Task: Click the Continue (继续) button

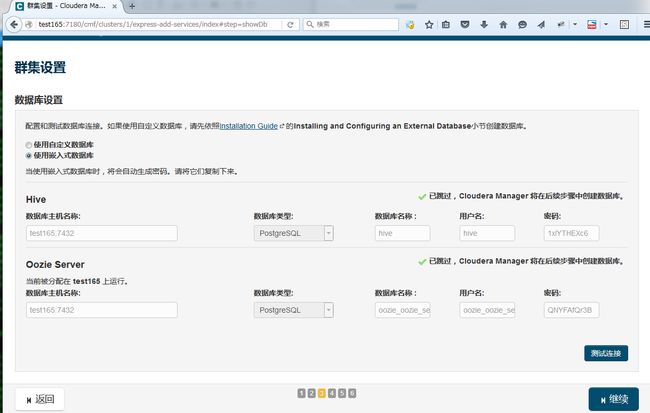Action: click(x=614, y=400)
